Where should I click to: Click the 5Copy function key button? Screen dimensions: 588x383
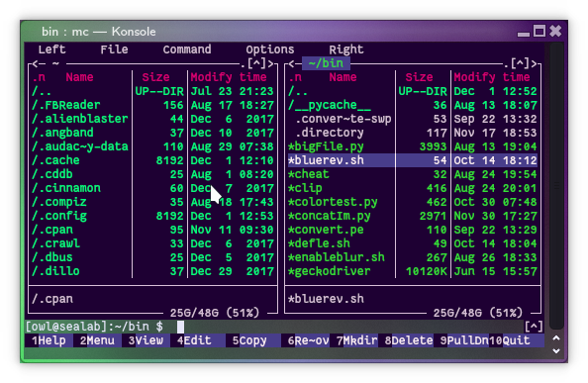[249, 340]
